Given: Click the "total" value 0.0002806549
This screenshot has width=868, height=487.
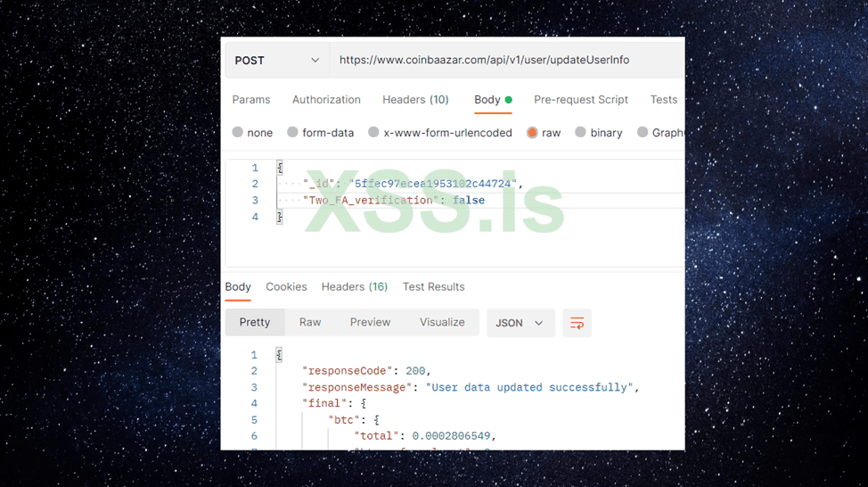Looking at the screenshot, I should 451,436.
